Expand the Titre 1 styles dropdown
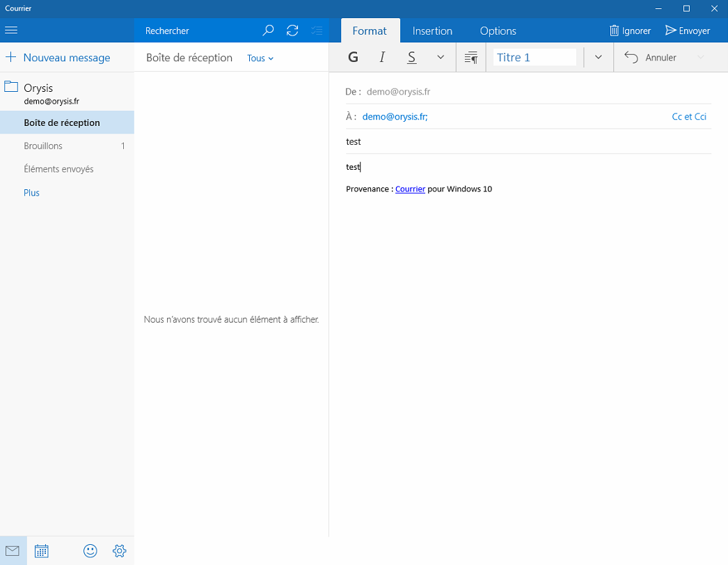 click(x=597, y=57)
